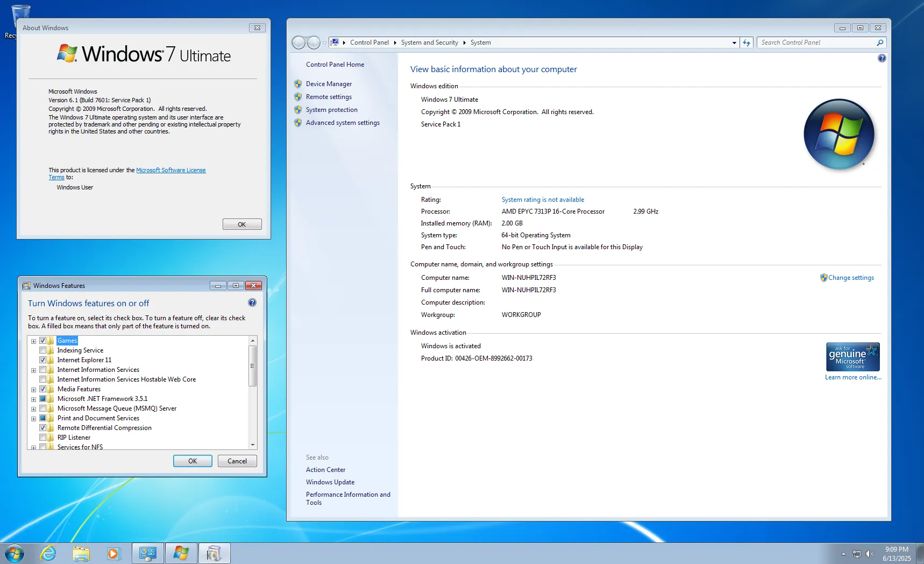The height and width of the screenshot is (564, 924).
Task: Click OK in Windows Features dialog
Action: tap(193, 461)
